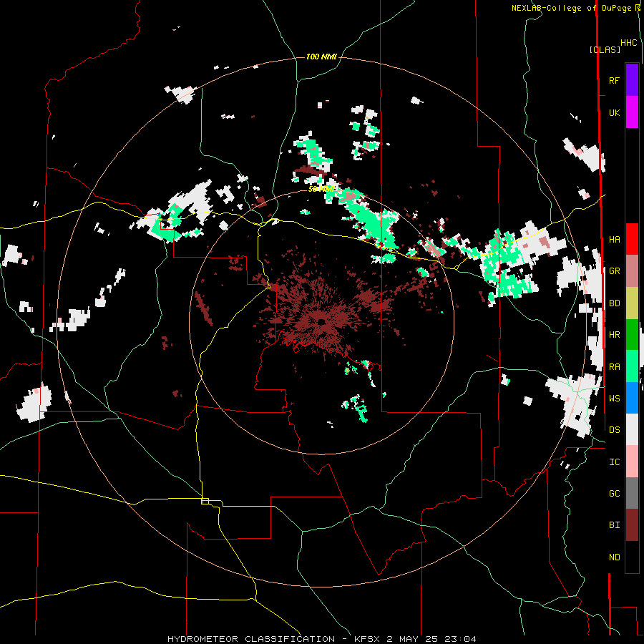Image resolution: width=644 pixels, height=644 pixels.
Task: Click the 50 NMI range ring label
Action: click(321, 189)
